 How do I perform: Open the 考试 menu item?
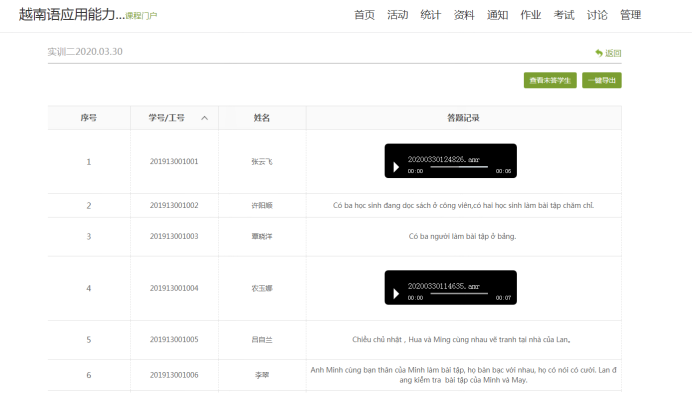pos(564,15)
